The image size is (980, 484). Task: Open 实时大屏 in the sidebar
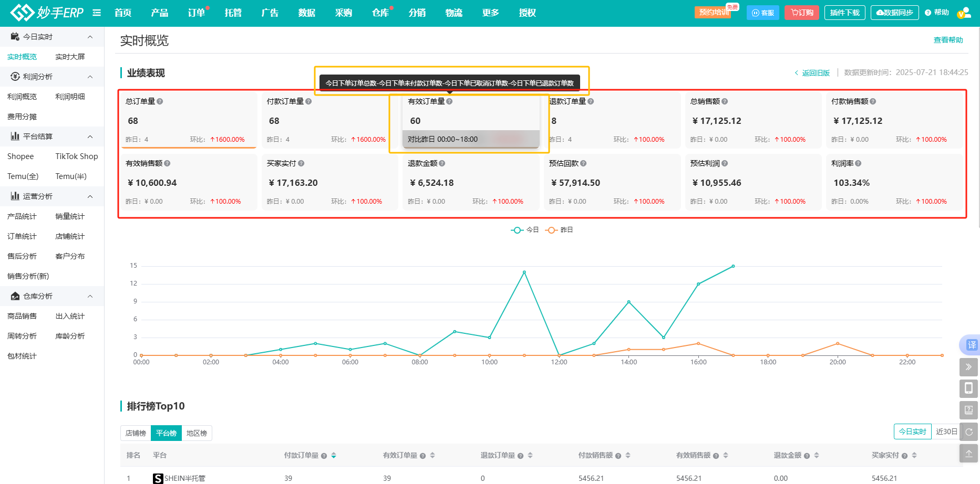70,57
